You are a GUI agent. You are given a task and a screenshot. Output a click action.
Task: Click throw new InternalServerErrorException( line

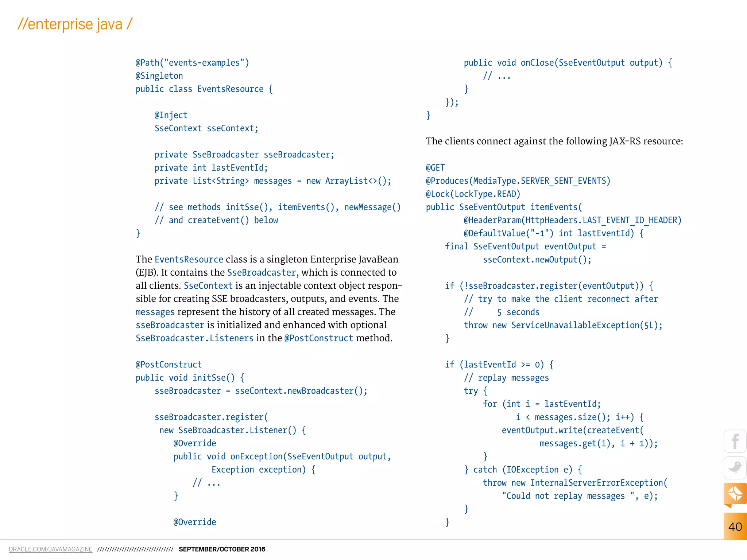pos(575,483)
